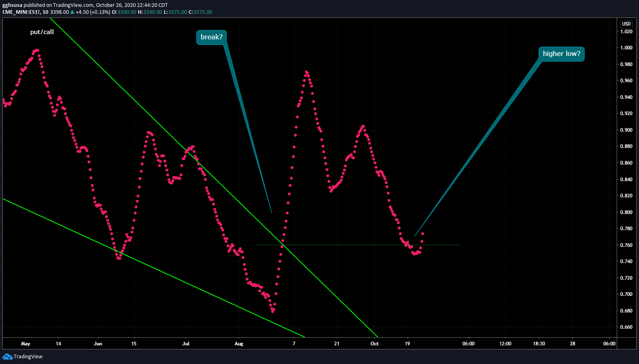Click the '21' time axis label

point(337,344)
